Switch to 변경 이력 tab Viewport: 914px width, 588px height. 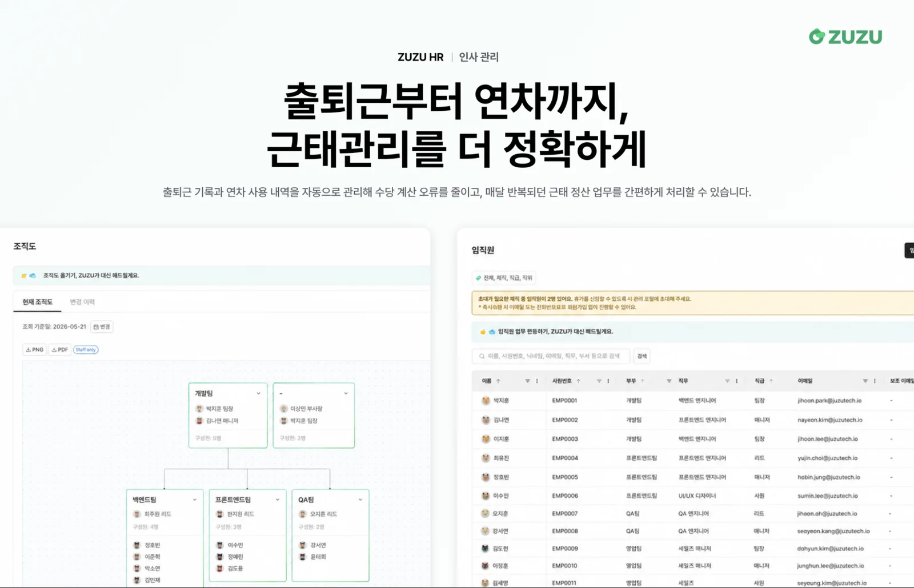click(82, 302)
